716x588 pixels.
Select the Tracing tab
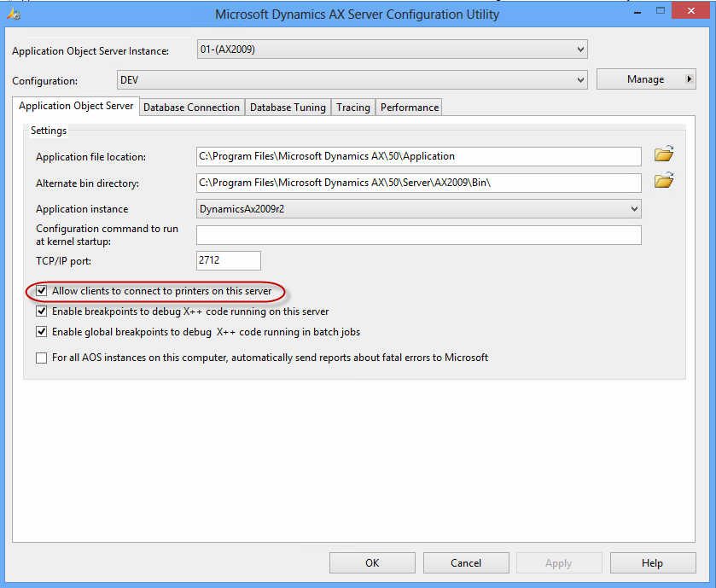pyautogui.click(x=352, y=108)
